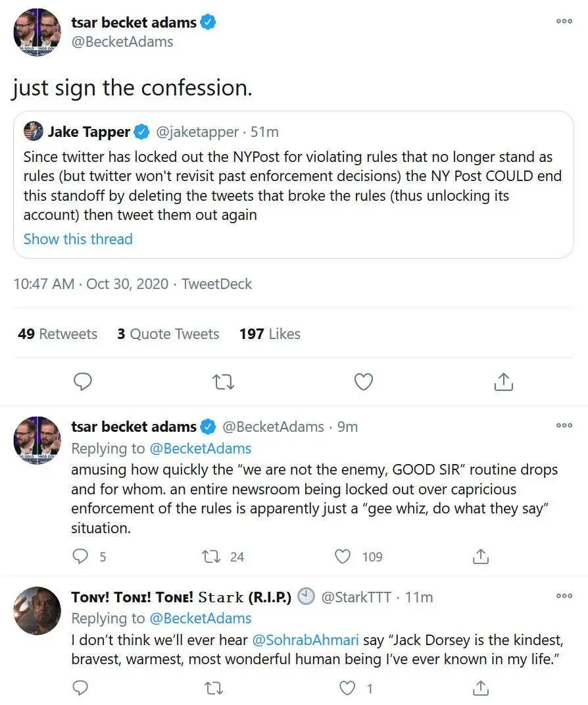588x705 pixels.
Task: Reply to Becket's 9m follow-up tweet
Action: [x=80, y=557]
